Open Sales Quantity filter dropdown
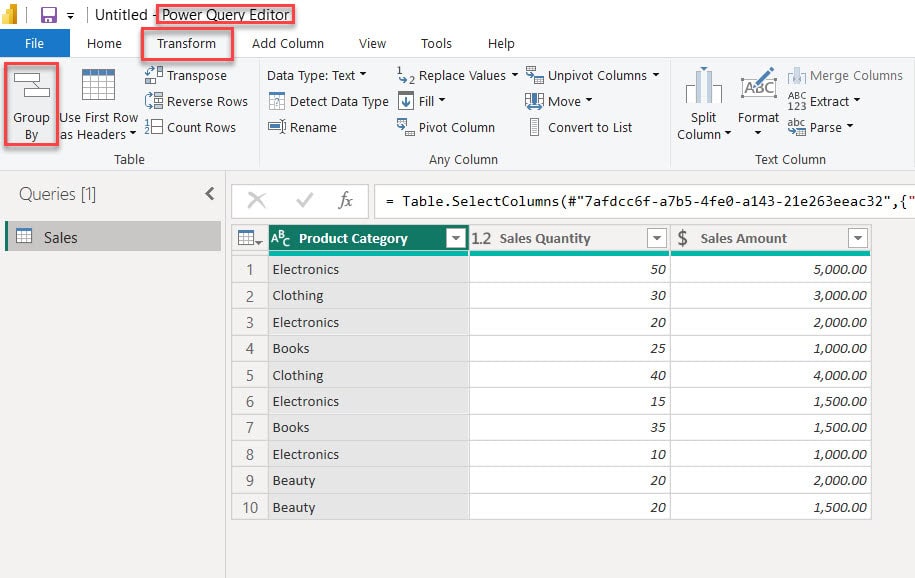Image resolution: width=915 pixels, height=578 pixels. [657, 238]
